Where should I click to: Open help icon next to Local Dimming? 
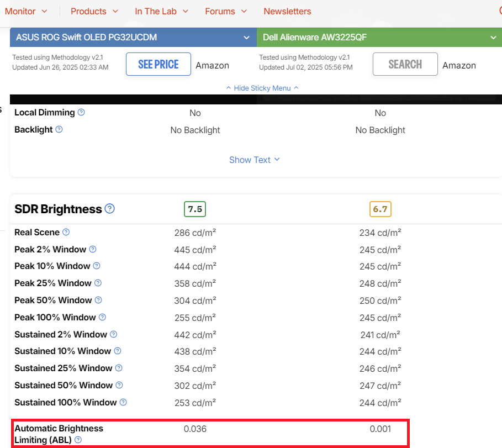pyautogui.click(x=81, y=112)
